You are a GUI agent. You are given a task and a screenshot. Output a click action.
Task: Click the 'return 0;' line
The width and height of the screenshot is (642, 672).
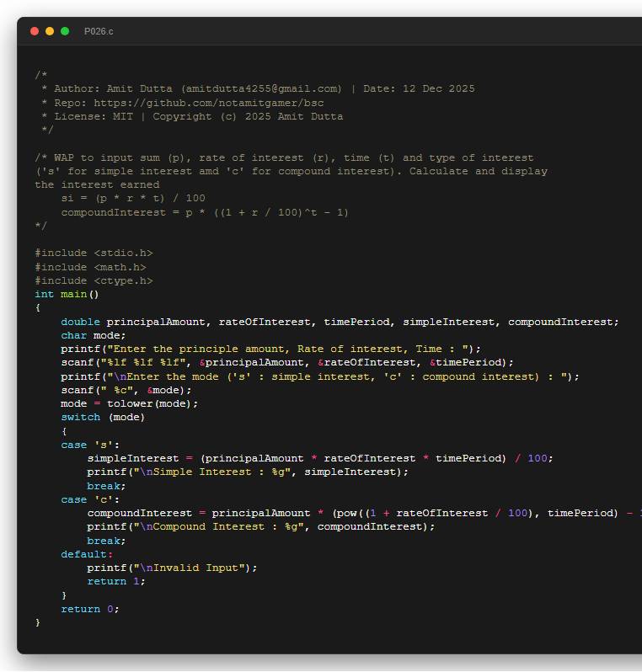90,609
